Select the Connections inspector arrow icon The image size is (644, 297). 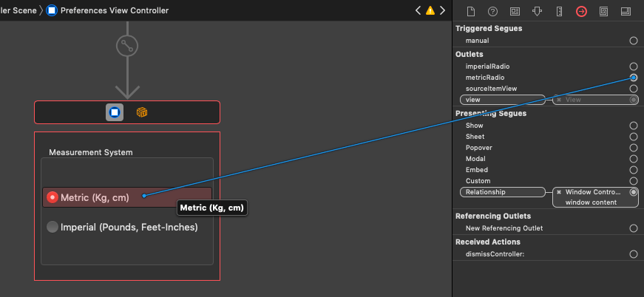point(582,11)
